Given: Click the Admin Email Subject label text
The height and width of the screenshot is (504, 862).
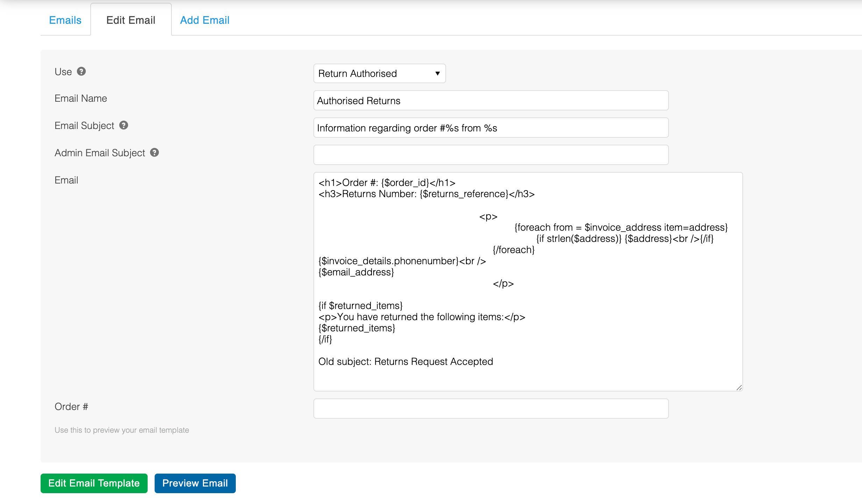Looking at the screenshot, I should 100,153.
